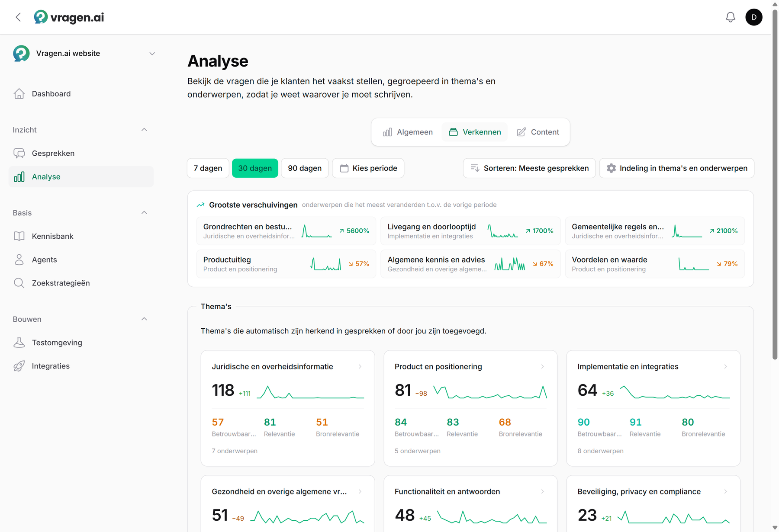
Task: Click the Zoekstrategieën magnifier icon
Action: (x=19, y=283)
